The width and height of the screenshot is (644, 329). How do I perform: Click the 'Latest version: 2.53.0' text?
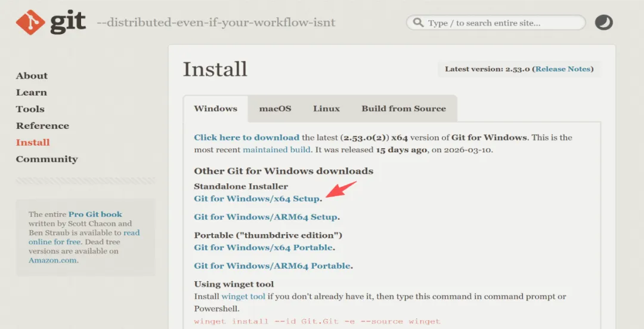(x=488, y=69)
